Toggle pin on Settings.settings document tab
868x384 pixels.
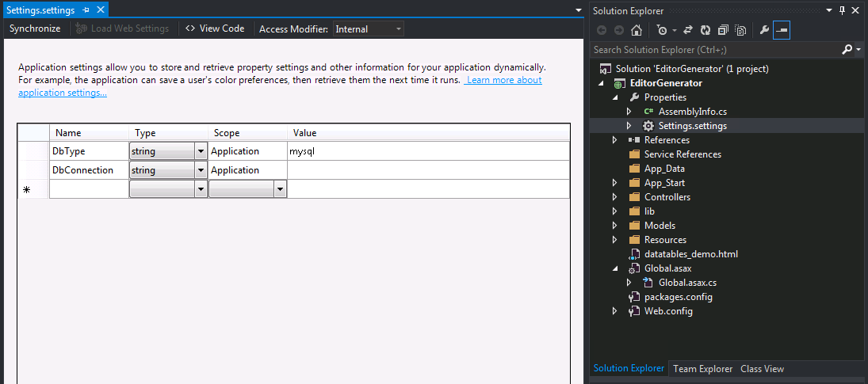pos(86,10)
